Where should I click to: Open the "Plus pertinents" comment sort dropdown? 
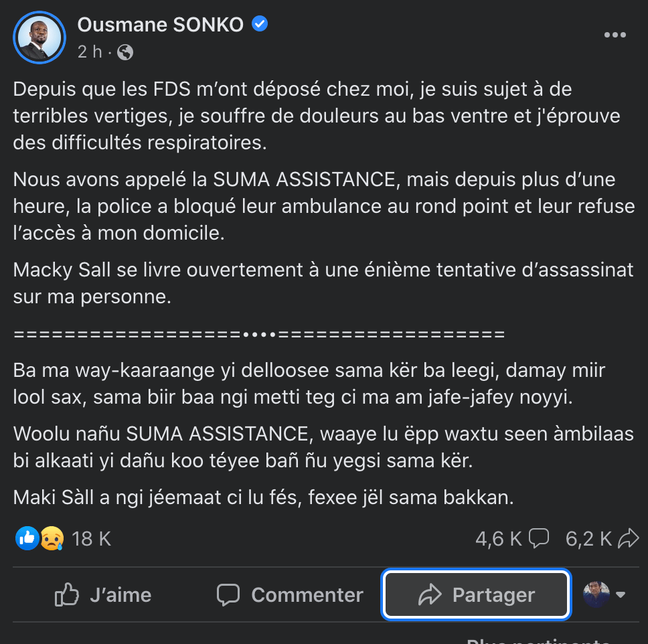(x=539, y=641)
